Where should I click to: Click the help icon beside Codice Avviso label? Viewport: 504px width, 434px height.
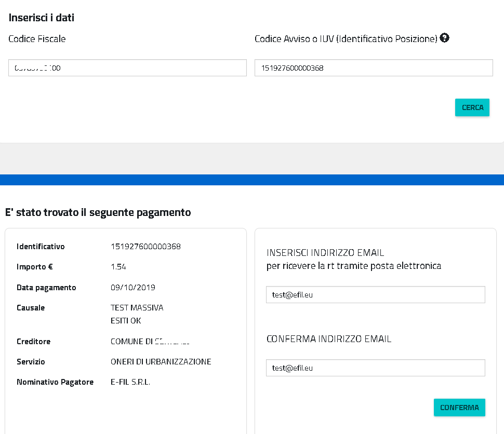coord(444,38)
